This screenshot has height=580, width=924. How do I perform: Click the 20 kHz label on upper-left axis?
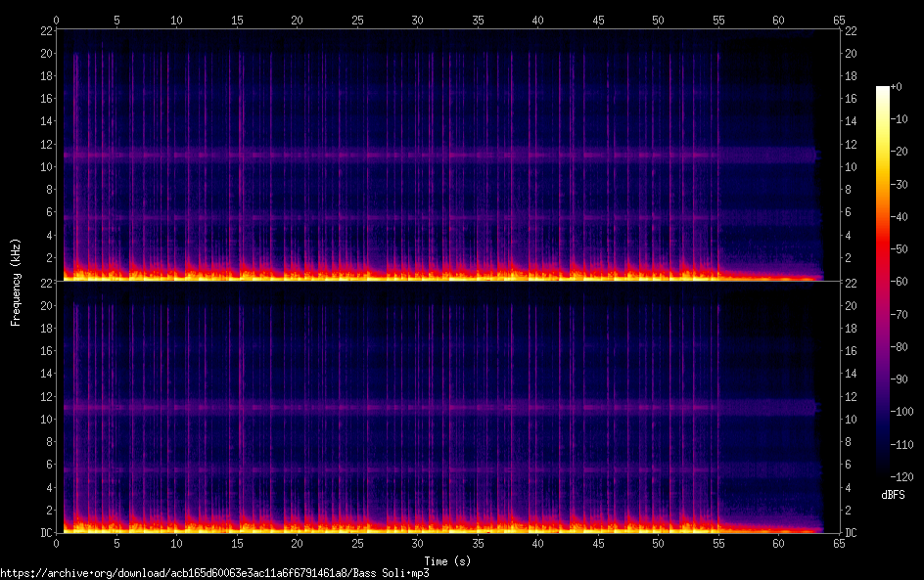tap(45, 54)
